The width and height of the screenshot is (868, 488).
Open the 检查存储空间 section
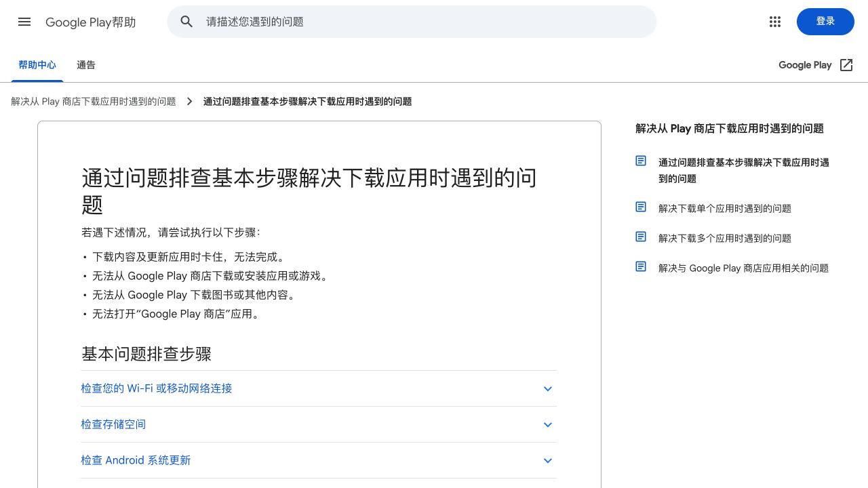coord(319,424)
